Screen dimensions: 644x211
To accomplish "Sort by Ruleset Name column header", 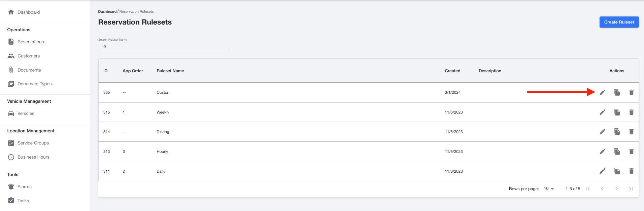I will [x=170, y=71].
